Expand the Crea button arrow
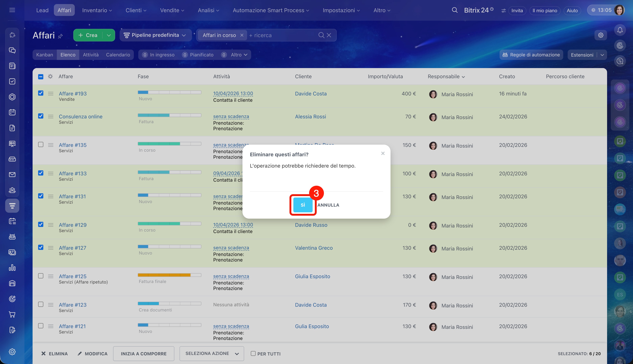Image resolution: width=633 pixels, height=364 pixels. (109, 35)
